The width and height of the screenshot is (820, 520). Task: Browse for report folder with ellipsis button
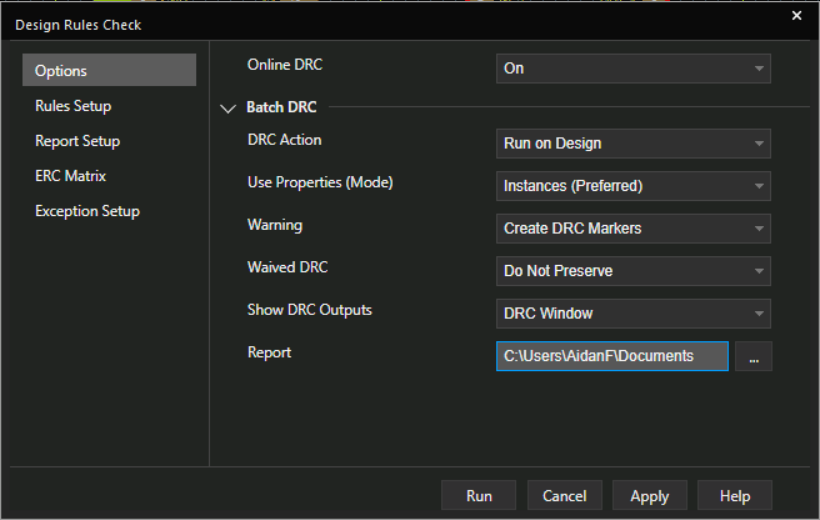tap(753, 356)
